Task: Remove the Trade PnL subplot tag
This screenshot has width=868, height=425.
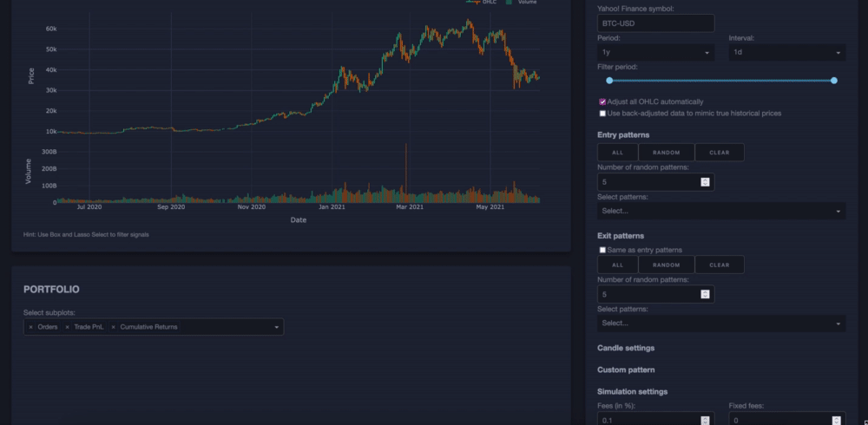Action: [x=68, y=327]
